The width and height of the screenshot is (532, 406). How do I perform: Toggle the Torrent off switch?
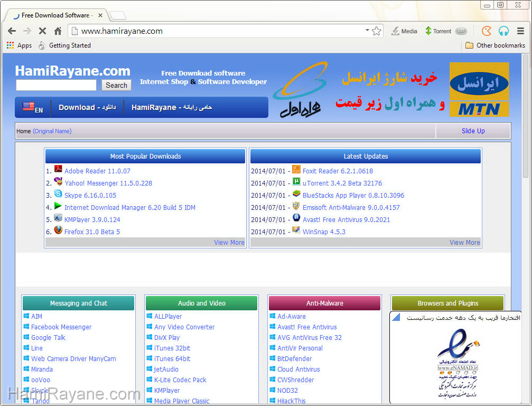coord(461,31)
